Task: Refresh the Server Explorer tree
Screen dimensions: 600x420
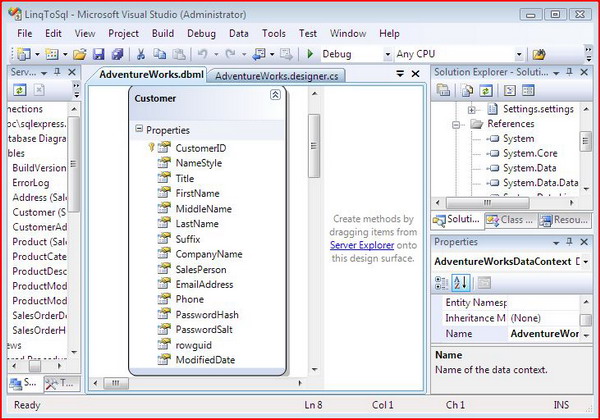Action: tap(20, 90)
